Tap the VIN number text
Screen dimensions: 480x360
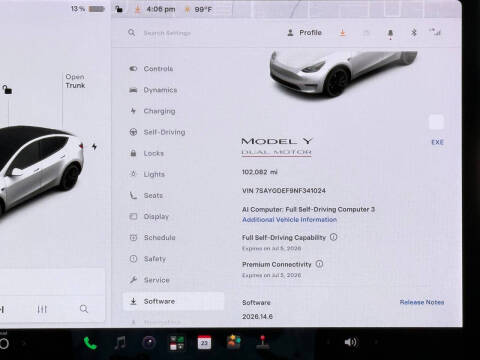point(284,191)
